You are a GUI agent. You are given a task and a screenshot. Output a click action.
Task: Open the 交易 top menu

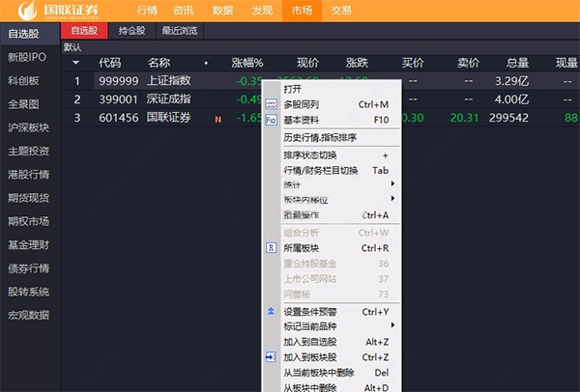[341, 11]
